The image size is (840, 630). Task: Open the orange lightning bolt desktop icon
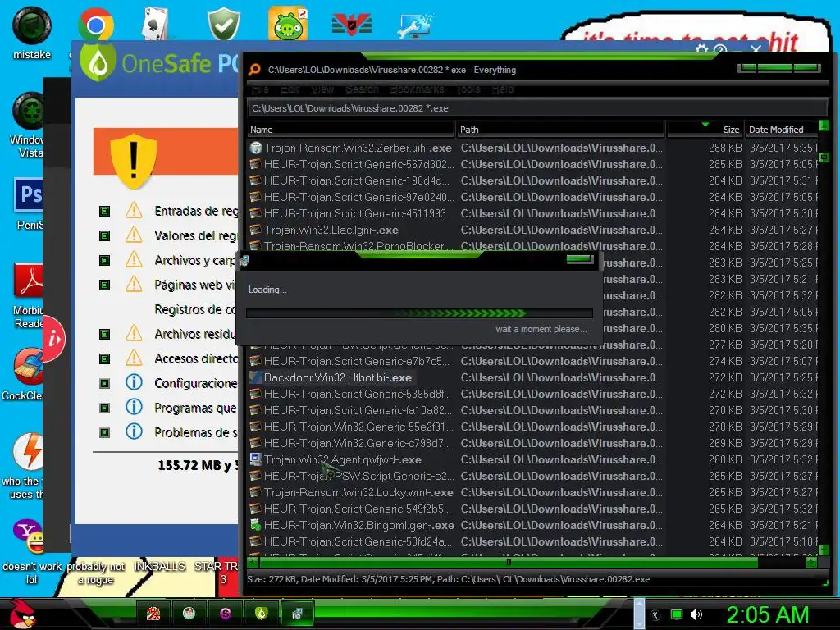pos(28,451)
